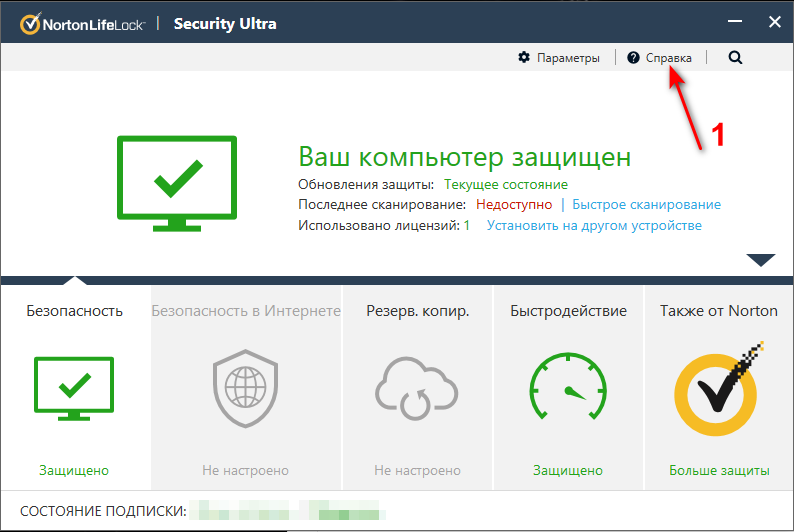This screenshot has width=794, height=532.
Task: Click the Текущее состояние status link
Action: pos(505,185)
